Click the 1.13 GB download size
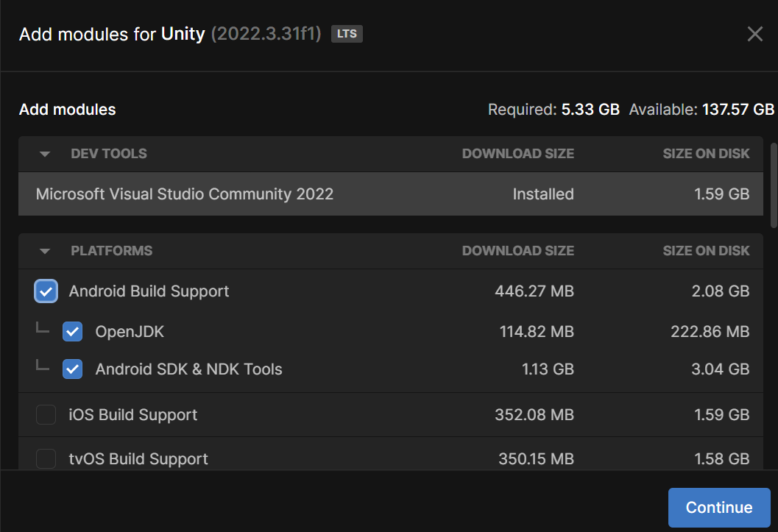Image resolution: width=778 pixels, height=532 pixels. tap(548, 369)
